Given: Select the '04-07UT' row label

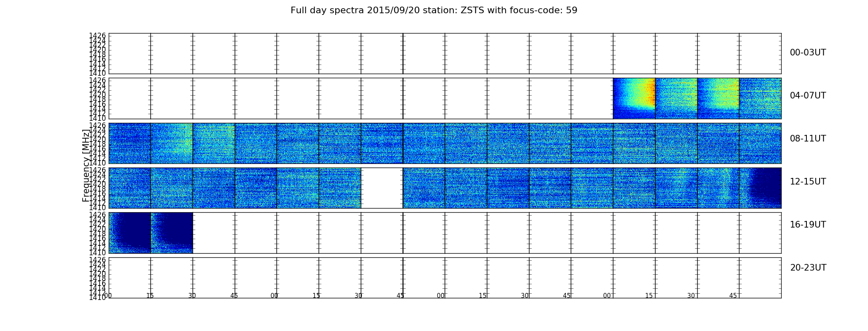Looking at the screenshot, I should pyautogui.click(x=808, y=96).
